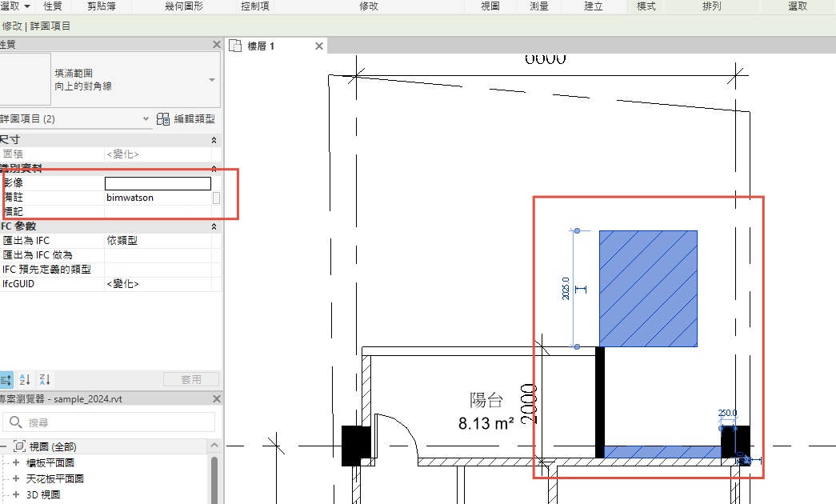This screenshot has height=504, width=836.
Task: Click the 樓層 1 view tab sheet icon
Action: click(236, 46)
